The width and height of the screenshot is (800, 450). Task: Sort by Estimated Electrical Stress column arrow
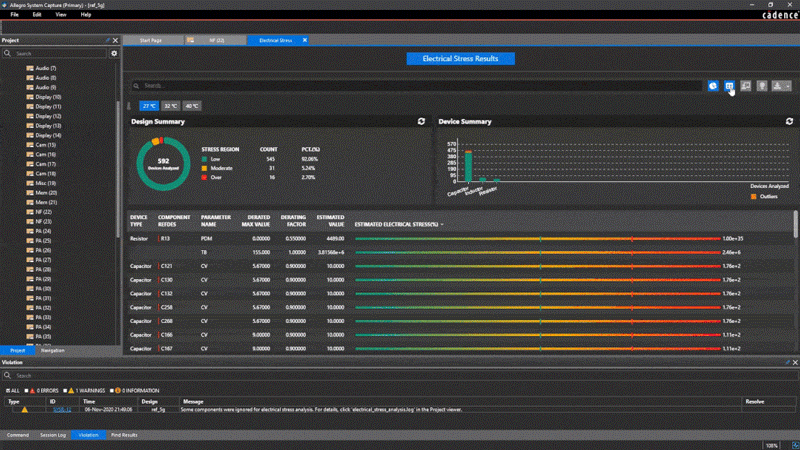pos(442,224)
